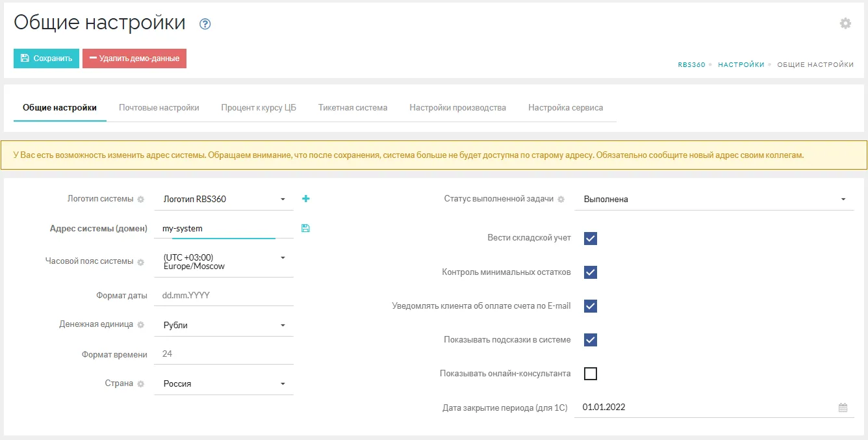The image size is (868, 440).
Task: Open the gear settings icon at top right
Action: 845,23
